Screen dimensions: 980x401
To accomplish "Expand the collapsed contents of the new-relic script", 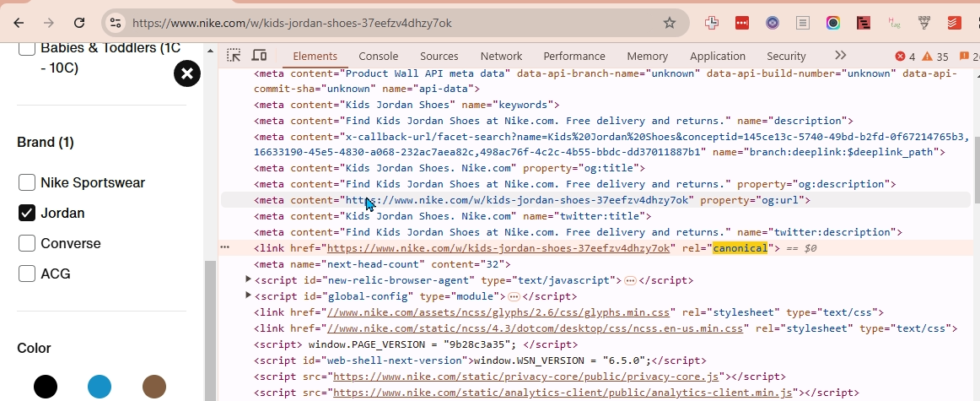I will tap(630, 280).
